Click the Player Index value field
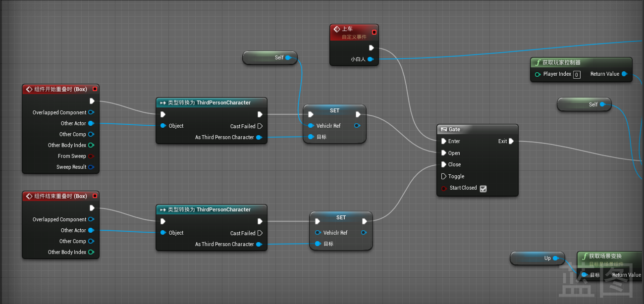The height and width of the screenshot is (304, 644). point(577,75)
